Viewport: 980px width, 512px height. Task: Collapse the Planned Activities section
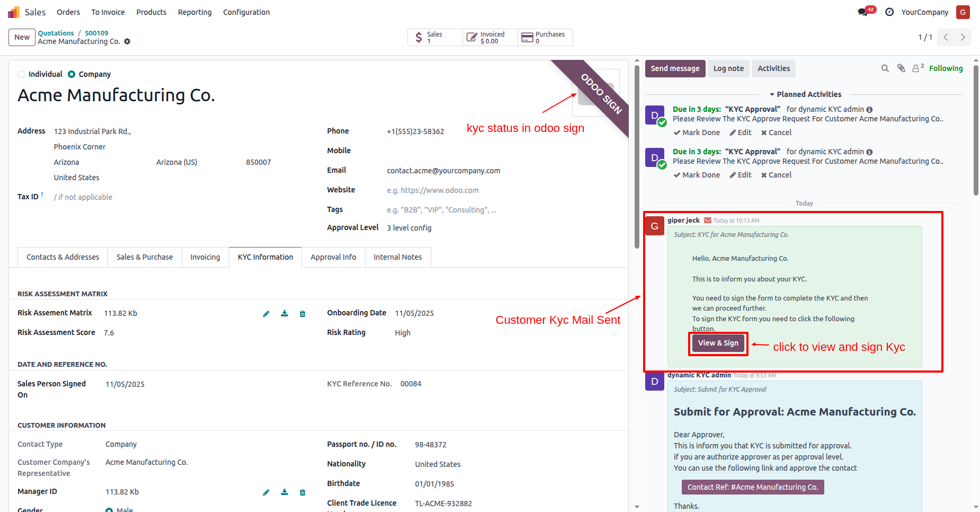click(x=805, y=94)
